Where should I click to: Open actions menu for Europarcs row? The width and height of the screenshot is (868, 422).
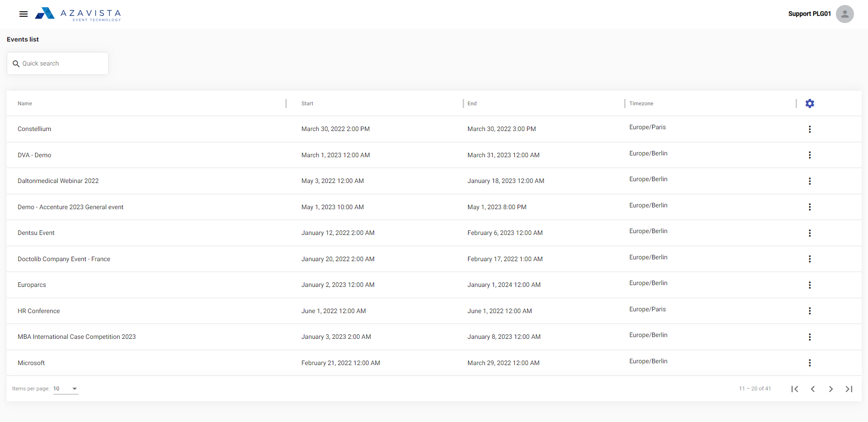pyautogui.click(x=810, y=285)
